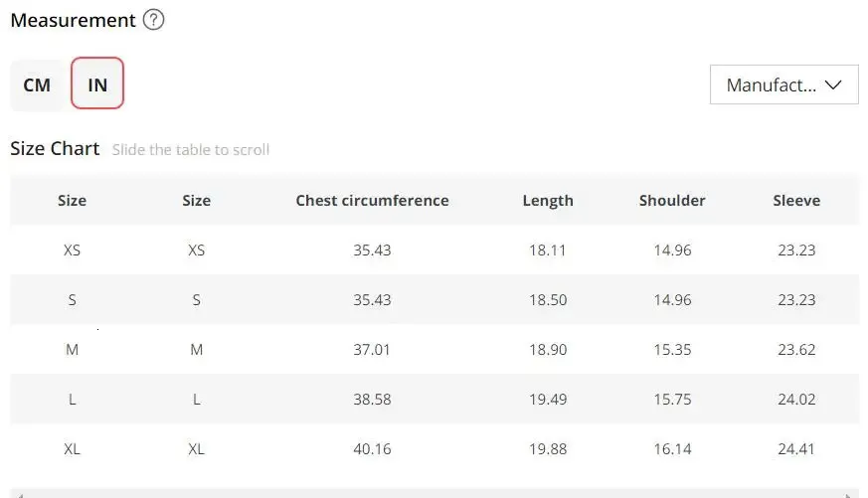Click the Shoulder column header

tap(672, 201)
